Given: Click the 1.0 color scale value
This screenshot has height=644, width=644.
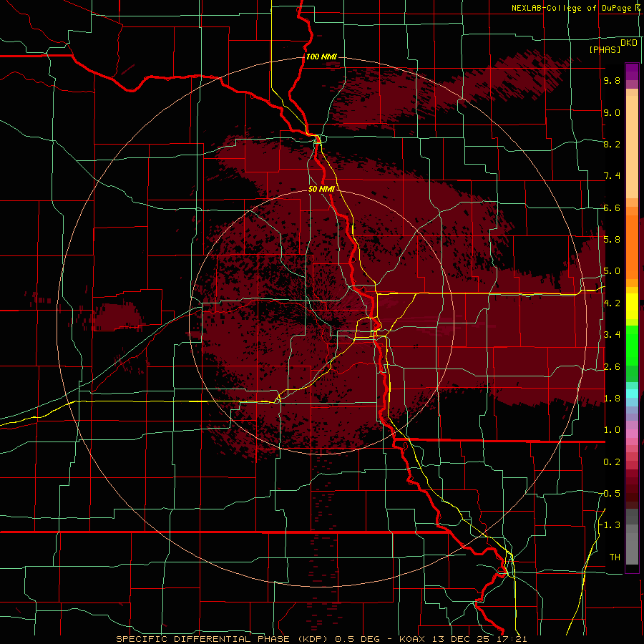Looking at the screenshot, I should [x=612, y=430].
